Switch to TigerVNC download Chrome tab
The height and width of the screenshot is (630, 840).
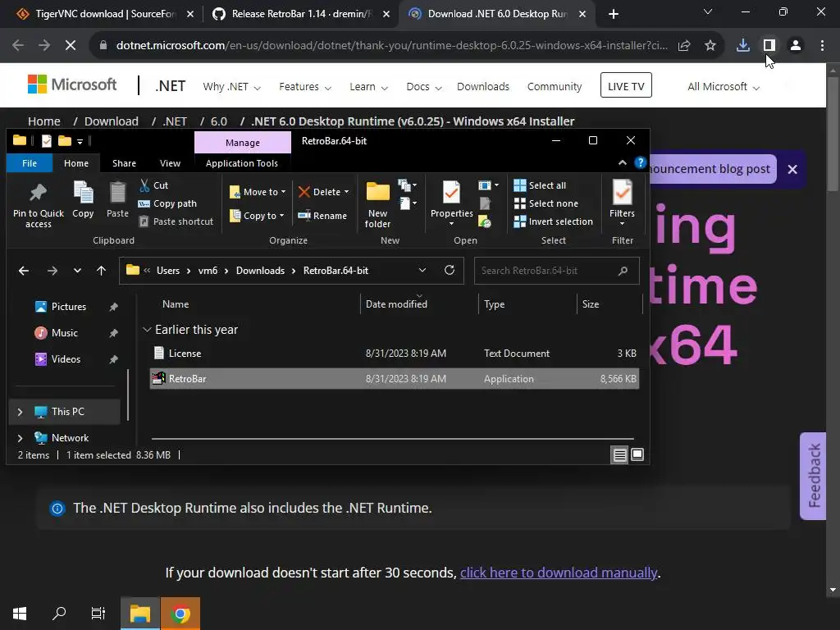pyautogui.click(x=104, y=14)
